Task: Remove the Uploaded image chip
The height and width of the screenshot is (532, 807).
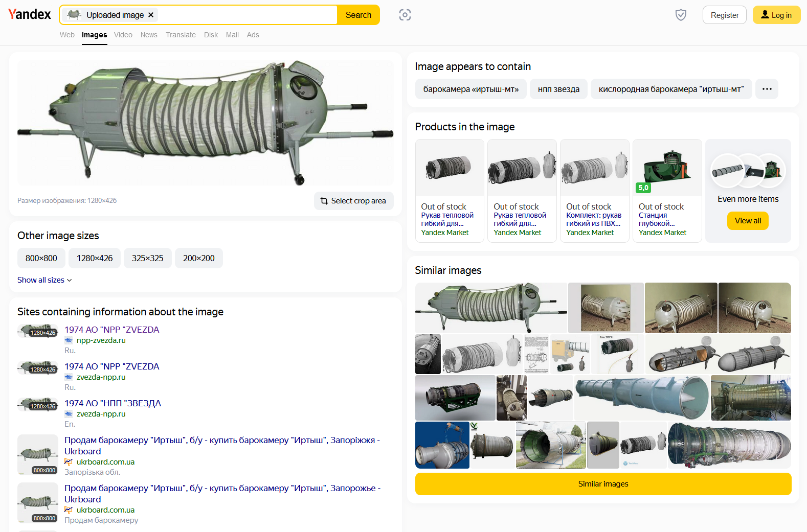Action: point(151,15)
